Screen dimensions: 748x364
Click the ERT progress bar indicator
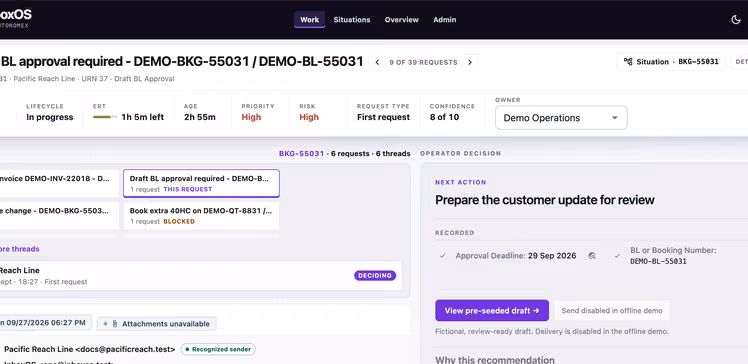[x=105, y=117]
